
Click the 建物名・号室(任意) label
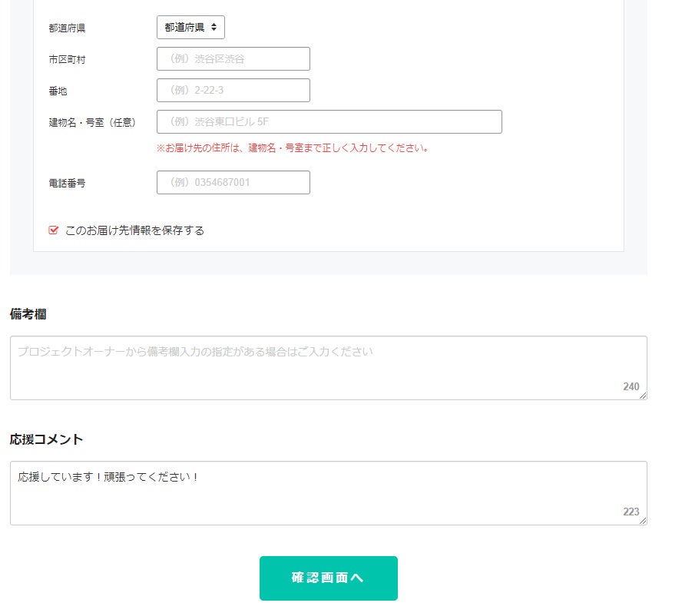[x=91, y=122]
